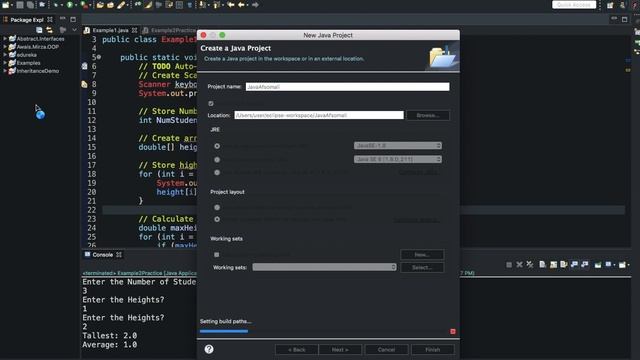The image size is (640, 360).
Task: Click the Terminate square icon in Console toolbar
Action: click(x=509, y=265)
